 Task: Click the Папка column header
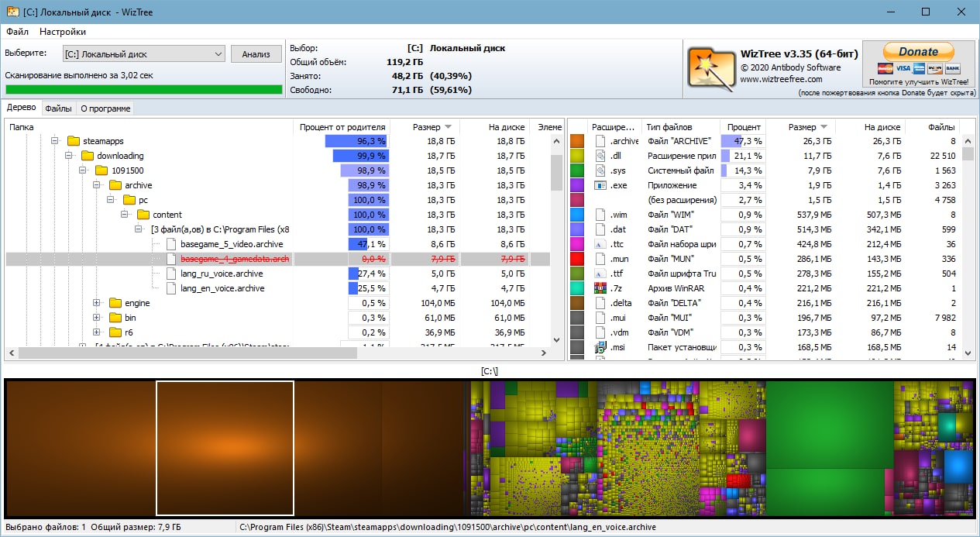[x=150, y=127]
